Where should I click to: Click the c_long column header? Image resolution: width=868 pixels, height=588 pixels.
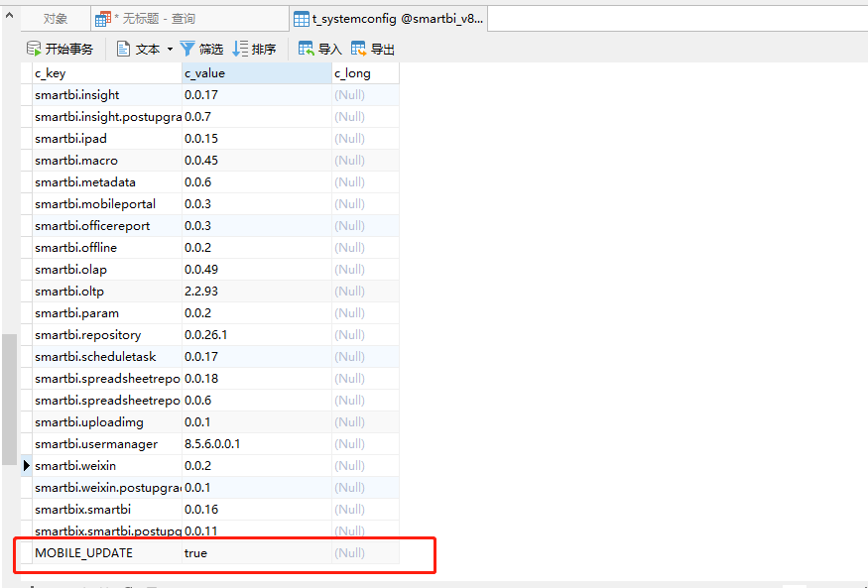[x=365, y=73]
